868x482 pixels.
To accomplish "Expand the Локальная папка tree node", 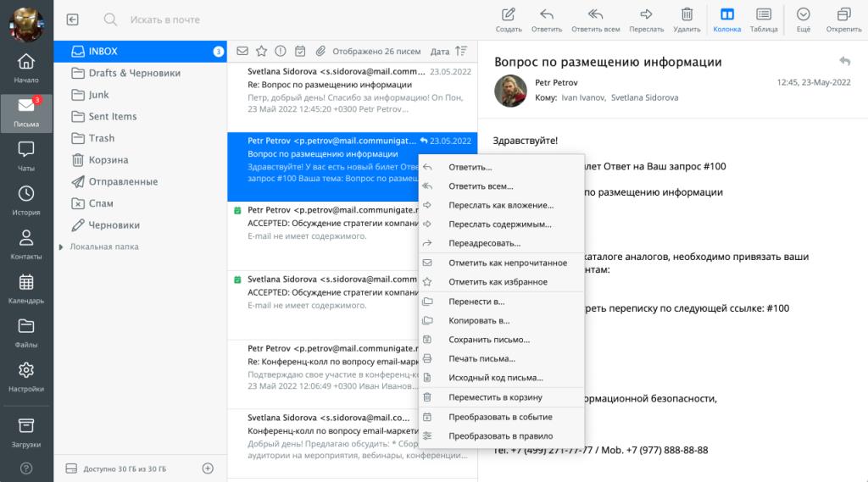I will pos(61,247).
